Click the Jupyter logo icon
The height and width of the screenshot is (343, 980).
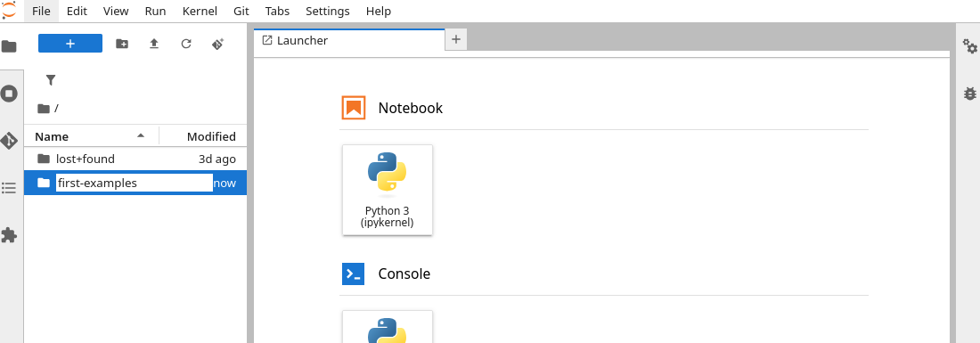[9, 10]
